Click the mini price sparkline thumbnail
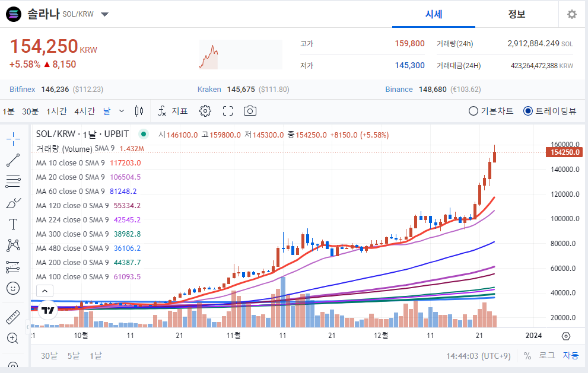Viewport: 588px width, 373px height. [241, 55]
